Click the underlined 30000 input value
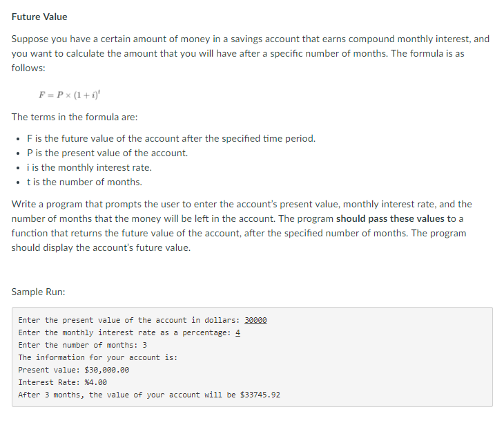The image size is (504, 423). pyautogui.click(x=255, y=320)
